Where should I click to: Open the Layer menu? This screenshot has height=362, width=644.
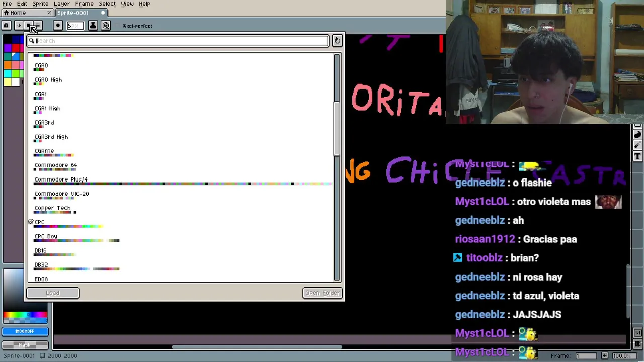pyautogui.click(x=61, y=4)
